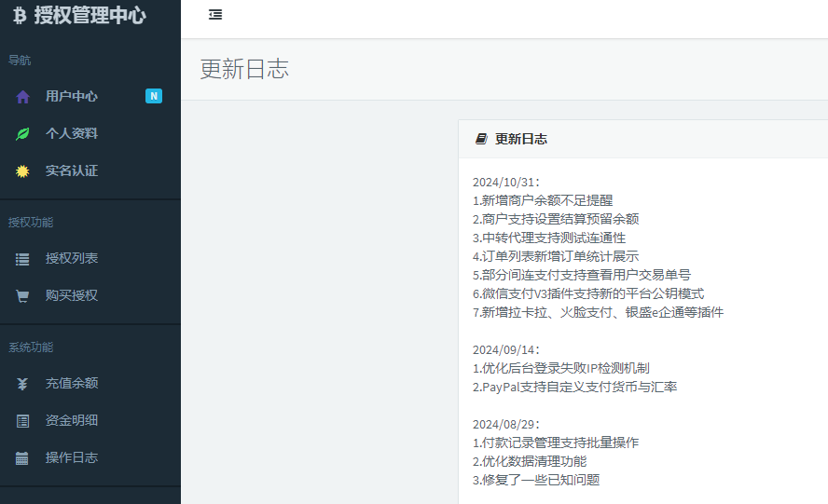Click the 2024/08/29 date entry
This screenshot has height=504, width=828.
(x=506, y=424)
